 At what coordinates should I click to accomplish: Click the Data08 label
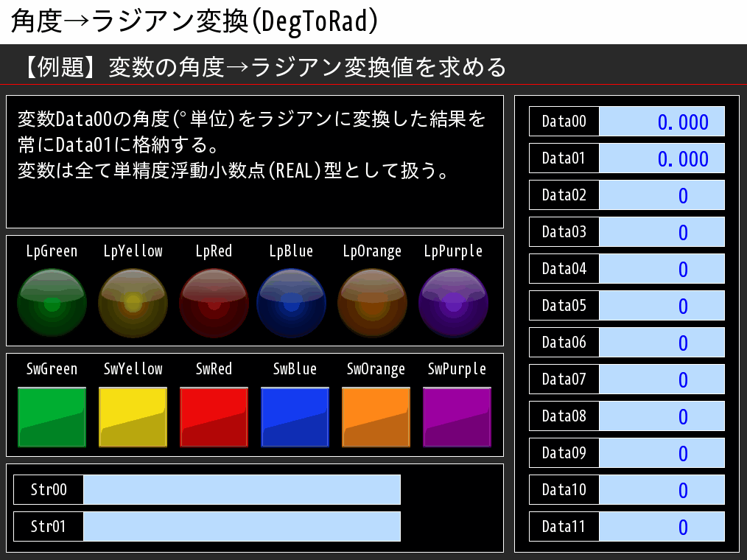tap(564, 416)
